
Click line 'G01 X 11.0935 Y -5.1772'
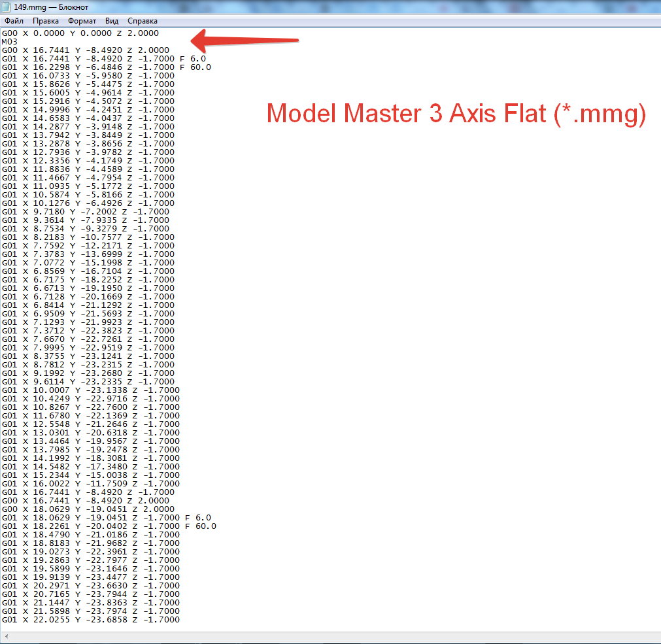click(x=88, y=186)
